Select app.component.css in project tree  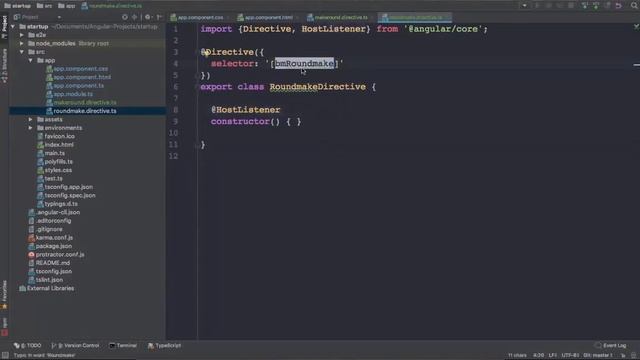80,69
